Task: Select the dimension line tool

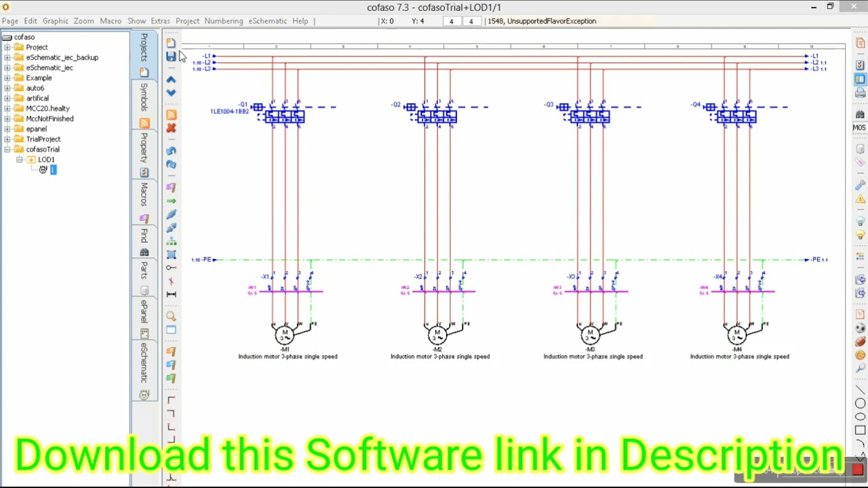Action: [x=171, y=294]
